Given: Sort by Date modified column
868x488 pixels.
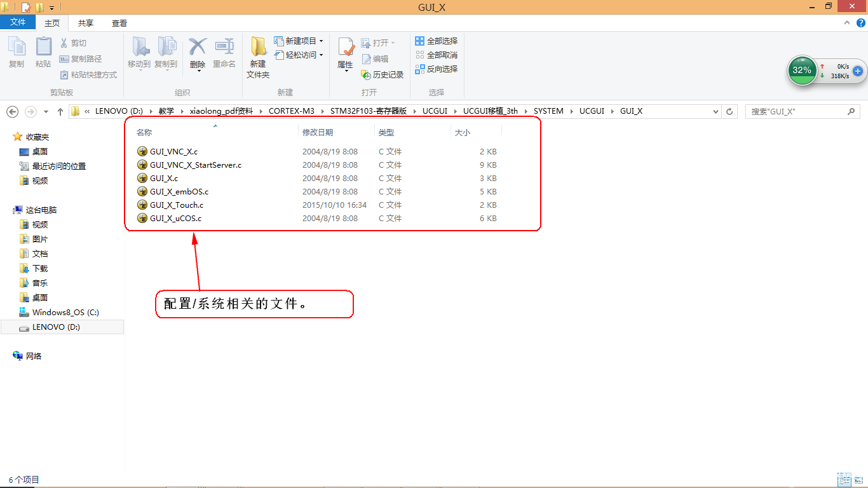Looking at the screenshot, I should pyautogui.click(x=318, y=132).
